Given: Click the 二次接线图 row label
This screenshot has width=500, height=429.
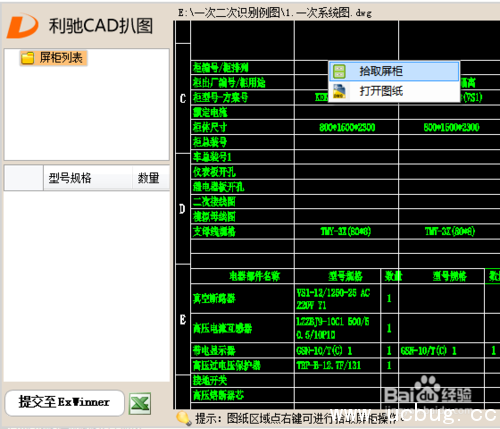Looking at the screenshot, I should pos(214,202).
